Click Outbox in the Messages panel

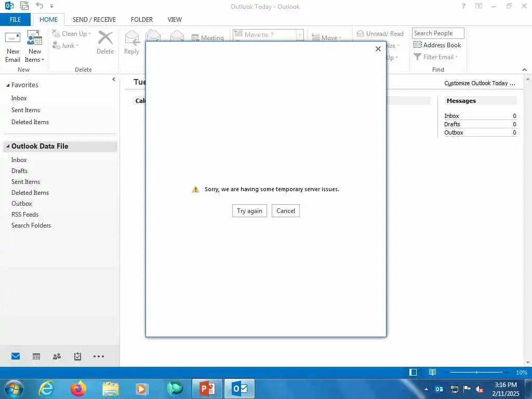coord(454,132)
